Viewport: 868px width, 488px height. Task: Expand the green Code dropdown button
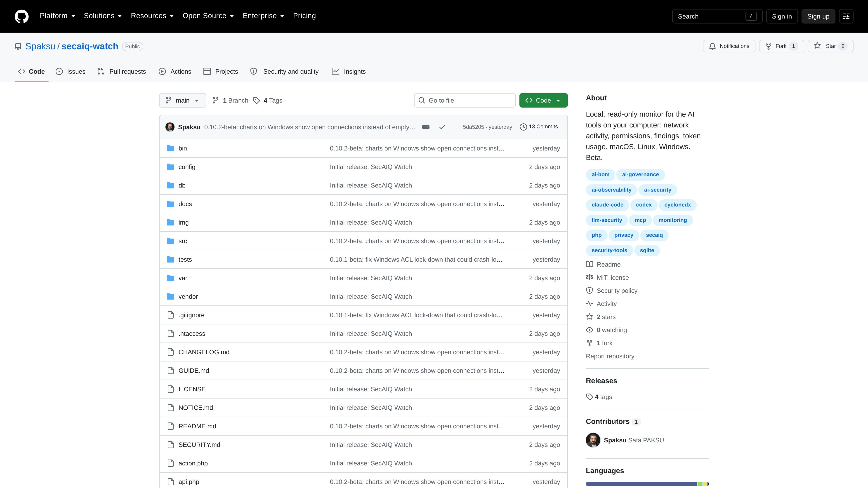pyautogui.click(x=543, y=100)
